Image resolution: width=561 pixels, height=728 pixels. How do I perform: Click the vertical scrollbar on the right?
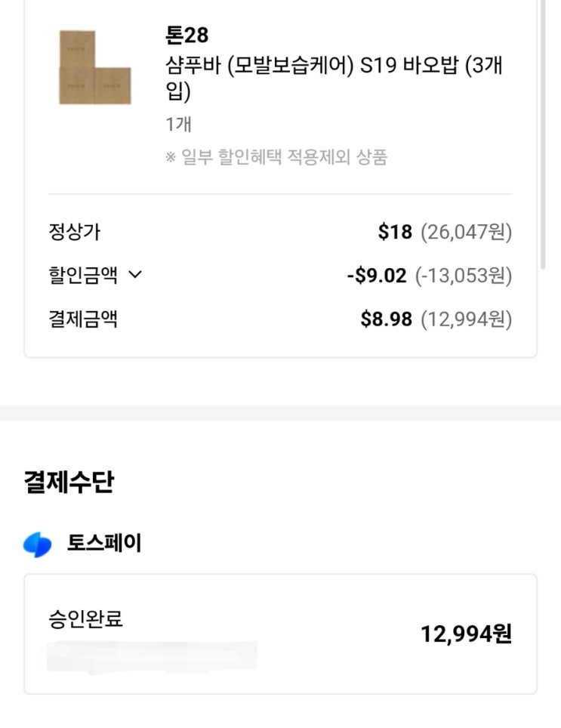[x=544, y=136]
